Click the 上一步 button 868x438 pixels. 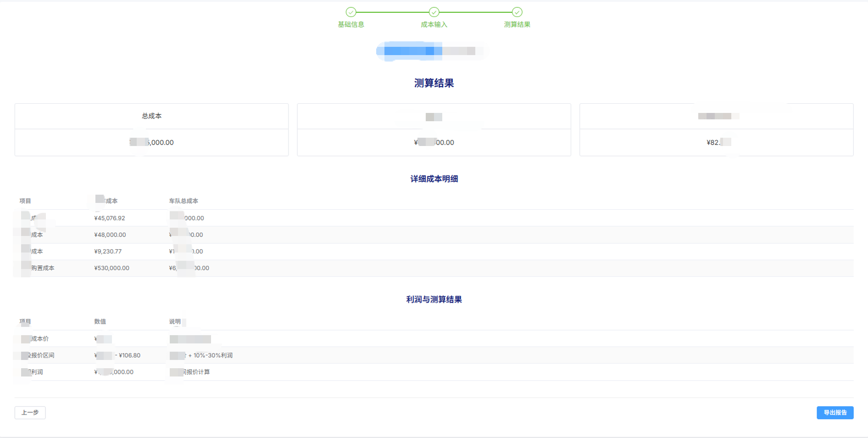(x=30, y=413)
